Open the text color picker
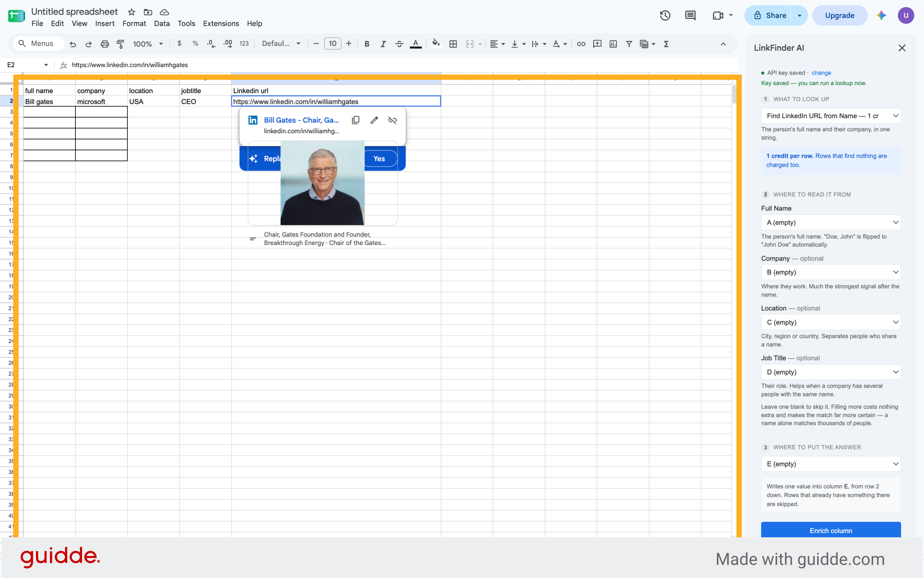The image size is (924, 578). click(x=416, y=44)
